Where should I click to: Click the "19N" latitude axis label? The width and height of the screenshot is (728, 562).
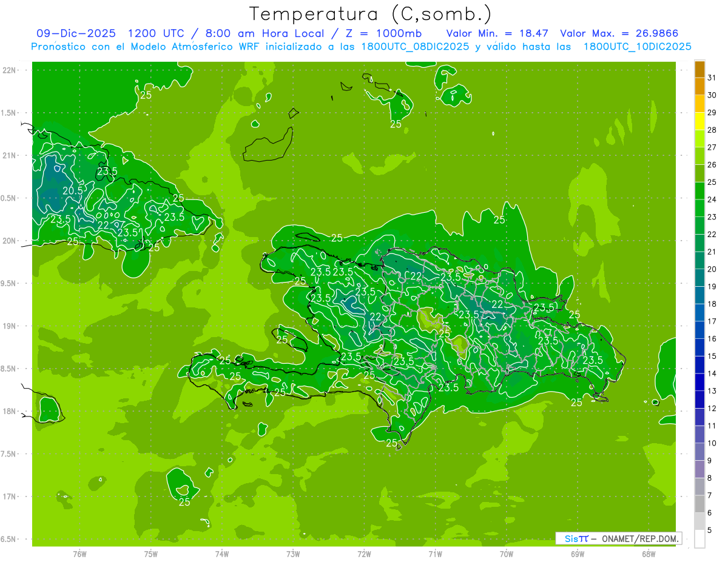[x=9, y=326]
